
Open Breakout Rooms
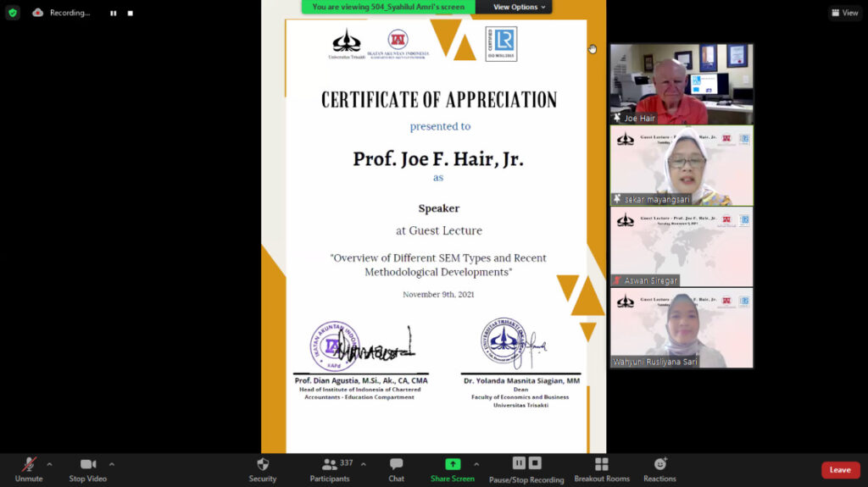click(x=602, y=469)
